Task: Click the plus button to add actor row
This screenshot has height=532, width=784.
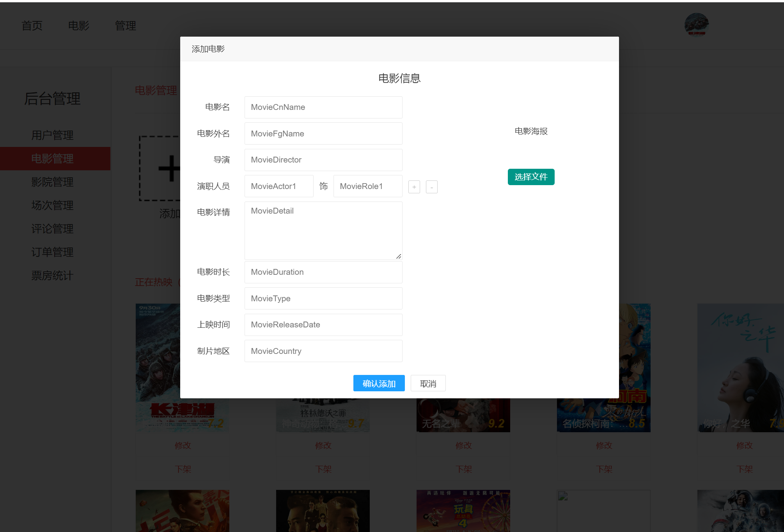Action: [414, 187]
